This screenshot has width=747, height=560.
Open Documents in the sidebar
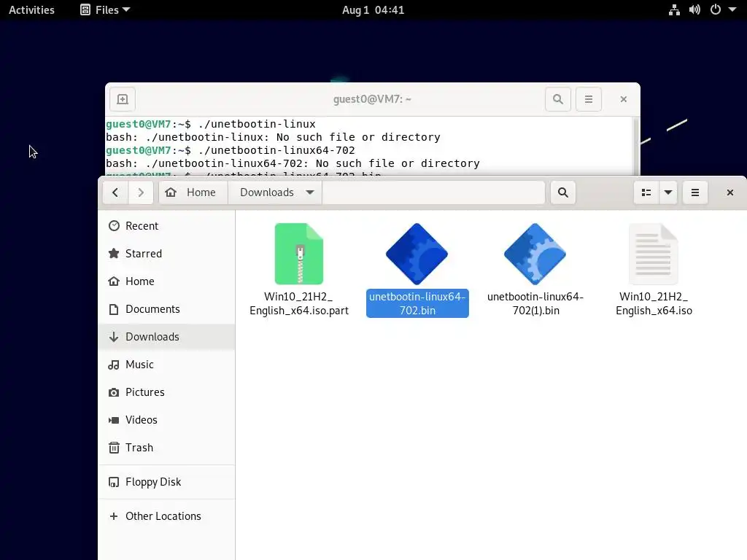pyautogui.click(x=167, y=309)
